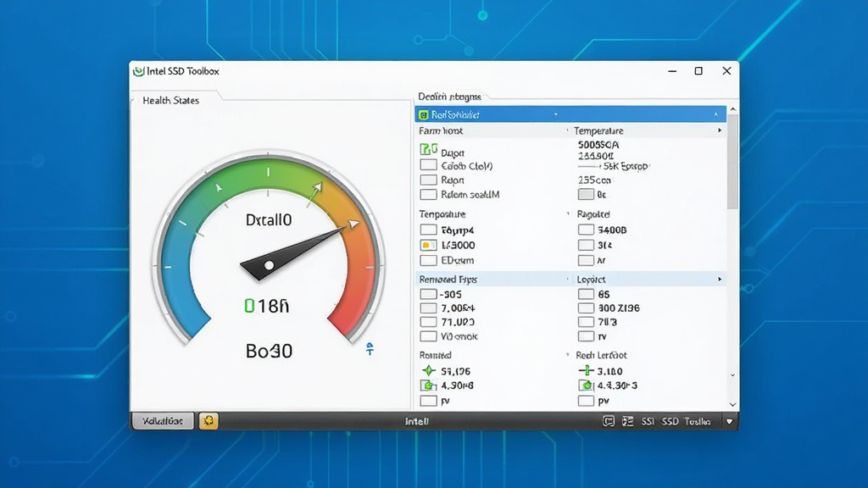This screenshot has height=488, width=868.
Task: Select the Remoted Fips section header
Action: (x=448, y=280)
